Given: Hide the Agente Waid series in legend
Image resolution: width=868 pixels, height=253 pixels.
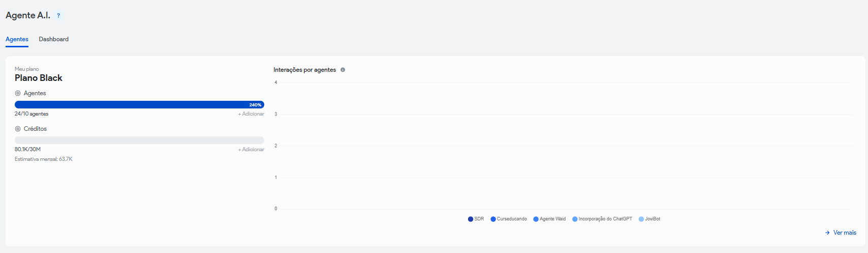Looking at the screenshot, I should [x=549, y=219].
